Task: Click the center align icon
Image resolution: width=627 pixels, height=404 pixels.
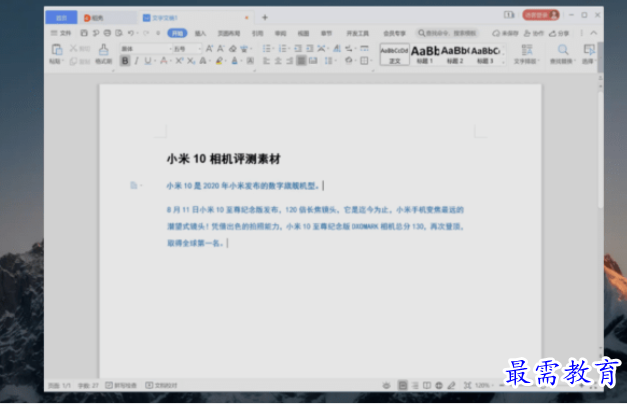Action: tap(278, 61)
